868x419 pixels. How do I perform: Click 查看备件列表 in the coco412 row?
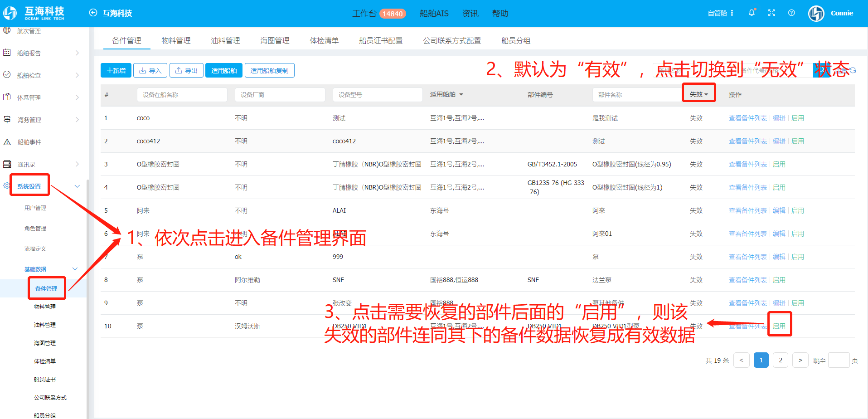[x=748, y=141]
